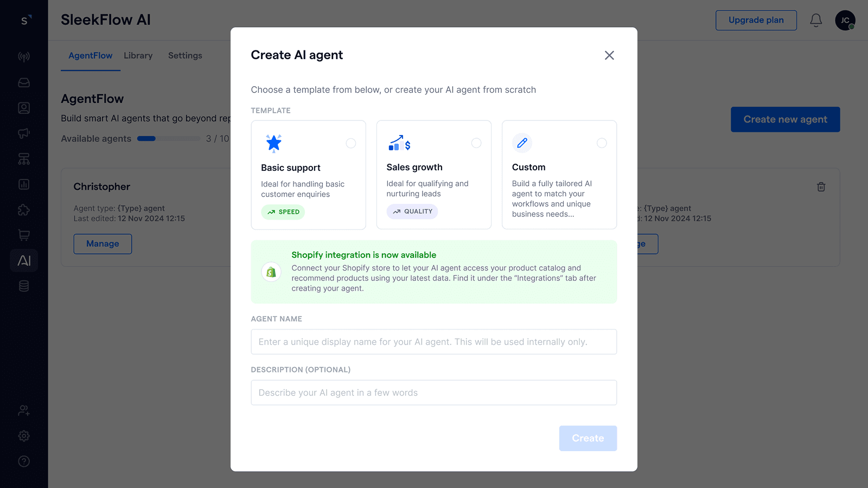The height and width of the screenshot is (488, 868).
Task: Select the Basic support template radio button
Action: pos(350,143)
